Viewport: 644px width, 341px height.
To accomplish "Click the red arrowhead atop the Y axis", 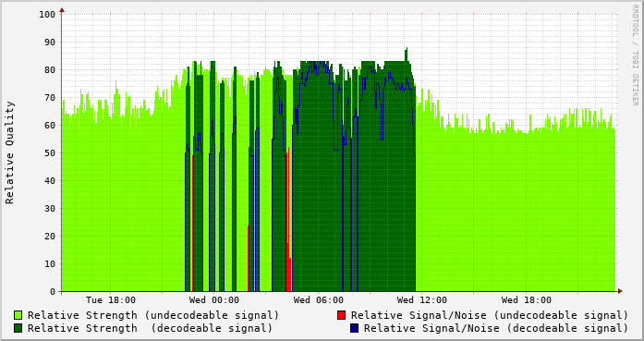I will [62, 10].
